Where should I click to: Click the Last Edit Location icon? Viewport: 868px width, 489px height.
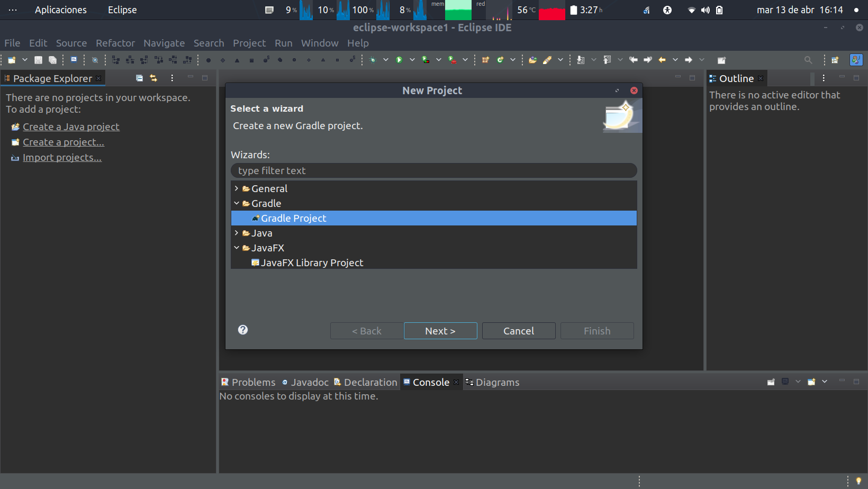[634, 60]
